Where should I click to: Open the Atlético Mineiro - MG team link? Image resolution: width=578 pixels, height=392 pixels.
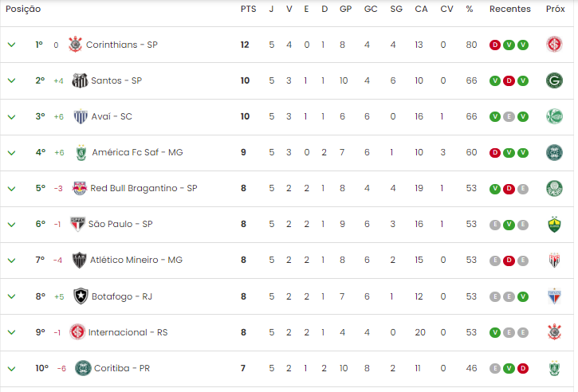(136, 260)
